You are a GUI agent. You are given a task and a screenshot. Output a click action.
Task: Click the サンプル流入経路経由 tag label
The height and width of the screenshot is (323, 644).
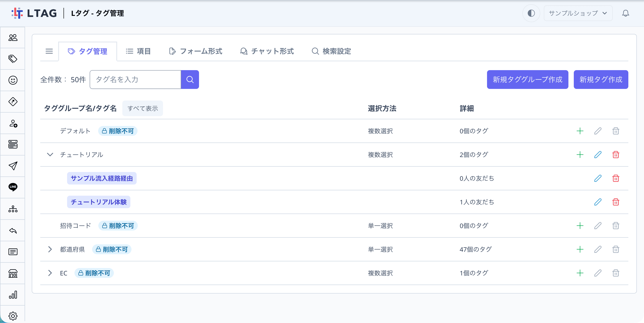click(x=102, y=178)
